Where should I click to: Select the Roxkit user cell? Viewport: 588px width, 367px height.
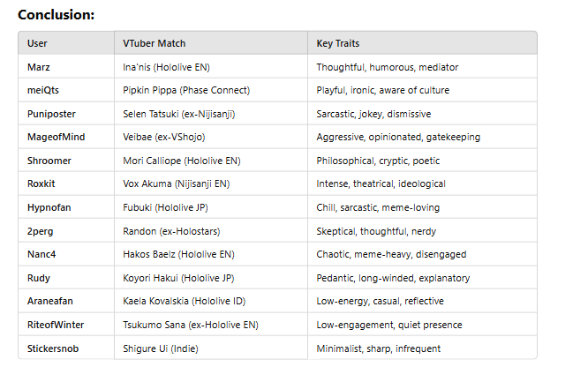[42, 183]
